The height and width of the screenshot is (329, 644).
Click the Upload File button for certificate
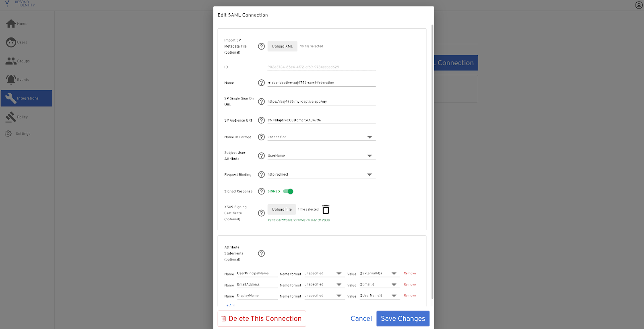pyautogui.click(x=282, y=209)
